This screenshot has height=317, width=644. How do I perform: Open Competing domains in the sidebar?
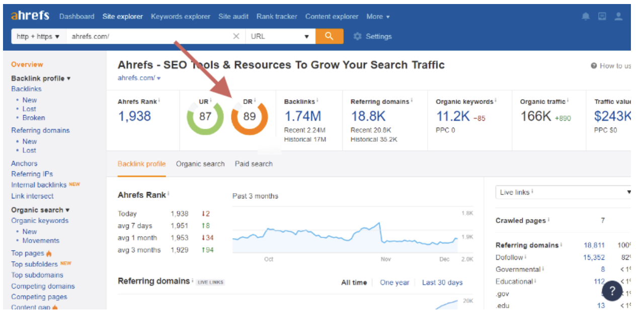point(43,286)
